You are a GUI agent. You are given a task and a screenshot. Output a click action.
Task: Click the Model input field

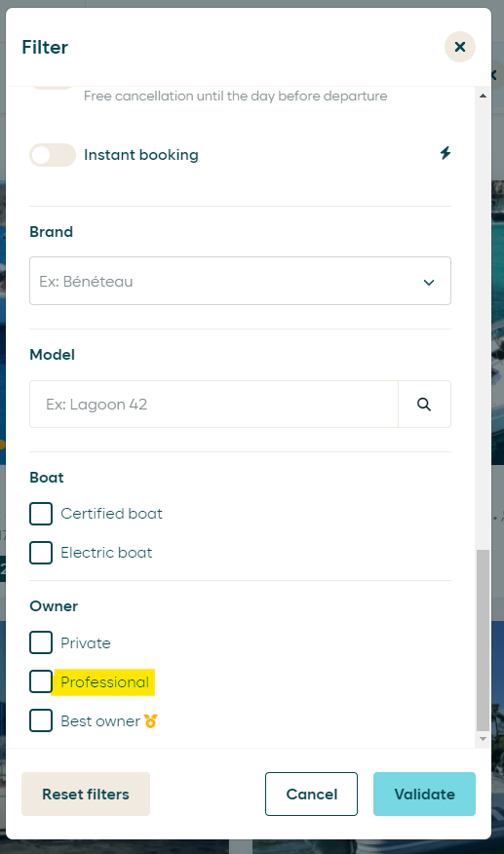pos(214,405)
